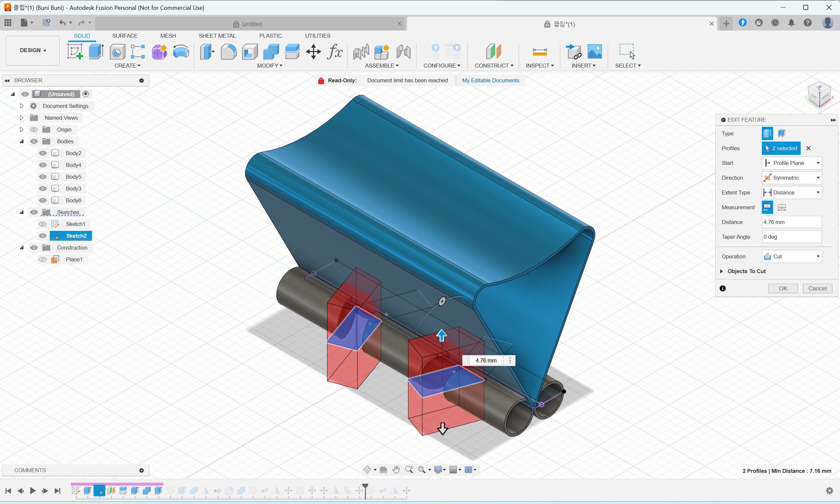The height and width of the screenshot is (504, 840).
Task: Hide Body2 using its eye icon
Action: tap(43, 153)
